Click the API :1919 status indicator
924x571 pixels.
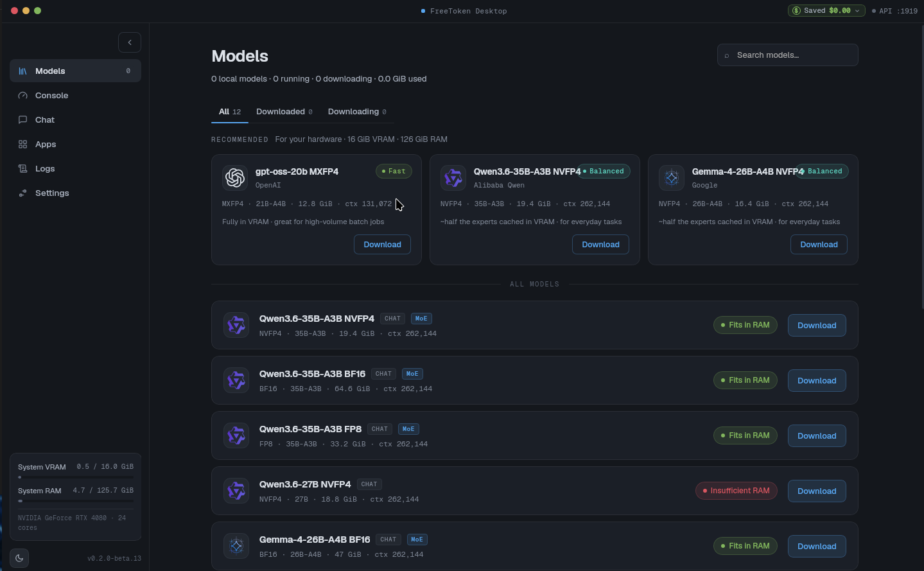(x=894, y=11)
